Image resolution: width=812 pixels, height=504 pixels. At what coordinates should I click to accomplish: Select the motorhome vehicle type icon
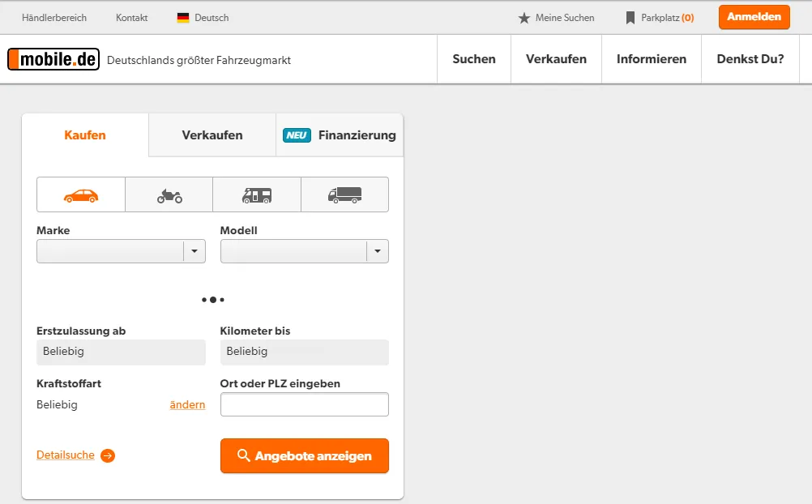pos(257,194)
